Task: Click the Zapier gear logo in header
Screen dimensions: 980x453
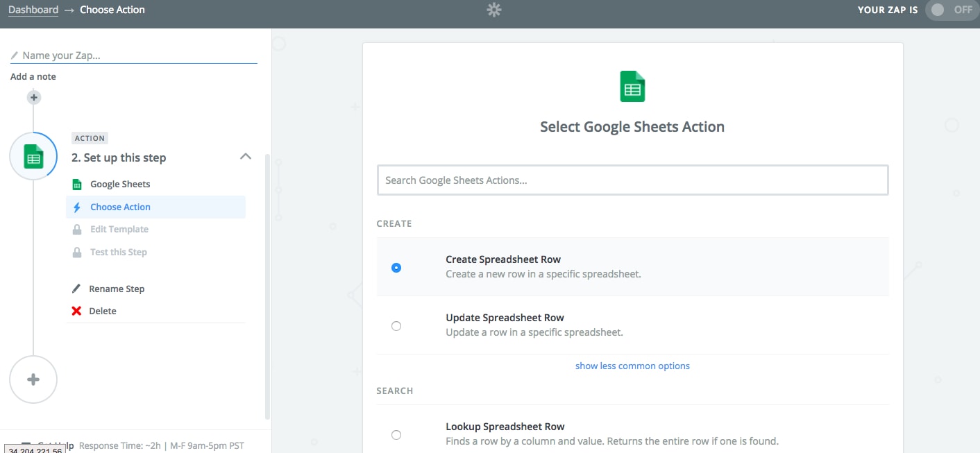Action: click(x=494, y=10)
